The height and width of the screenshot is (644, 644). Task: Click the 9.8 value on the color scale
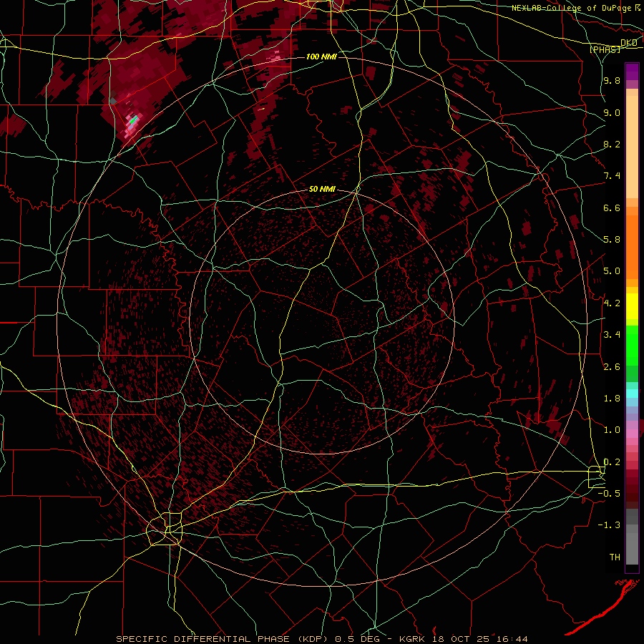(612, 80)
